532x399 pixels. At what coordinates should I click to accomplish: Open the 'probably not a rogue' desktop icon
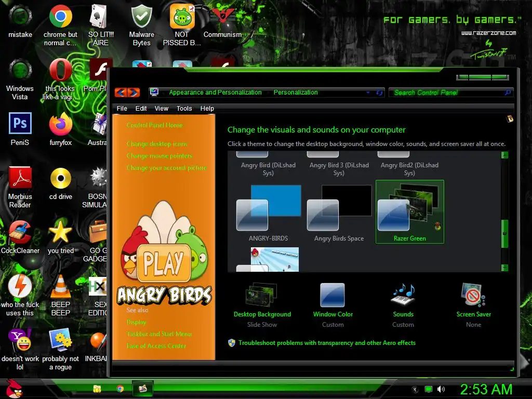60,349
